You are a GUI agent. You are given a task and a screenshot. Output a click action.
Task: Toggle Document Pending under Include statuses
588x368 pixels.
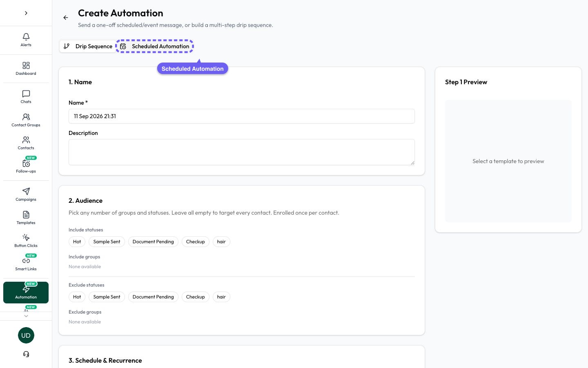coord(153,242)
